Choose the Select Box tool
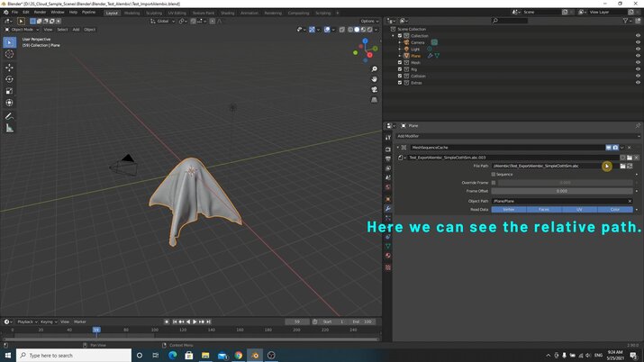This screenshot has height=362, width=644. click(9, 42)
